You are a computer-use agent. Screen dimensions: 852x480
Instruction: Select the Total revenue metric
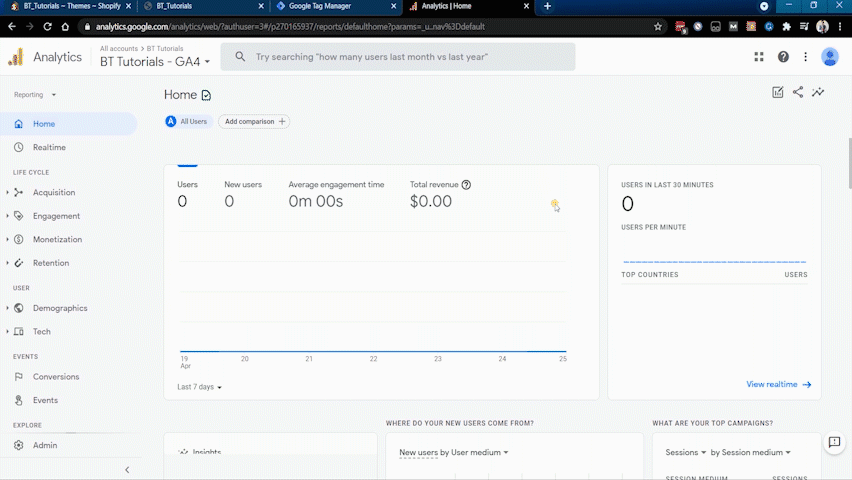[440, 194]
